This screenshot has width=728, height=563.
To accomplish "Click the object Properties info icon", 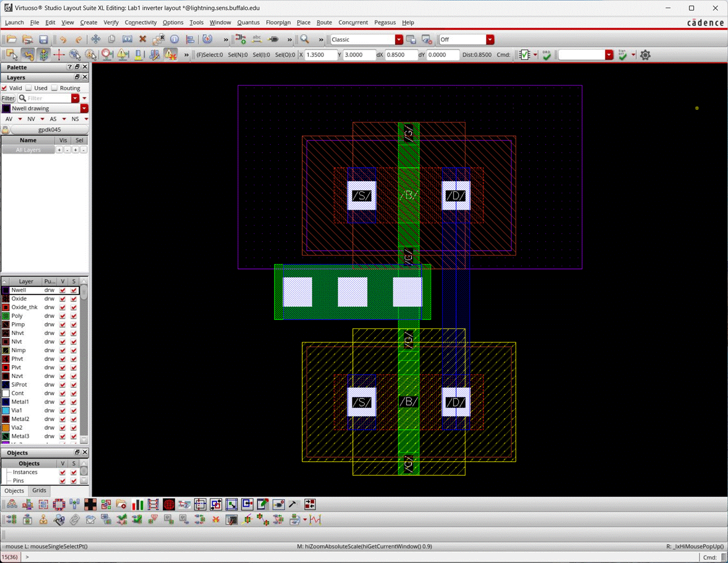I will click(175, 38).
